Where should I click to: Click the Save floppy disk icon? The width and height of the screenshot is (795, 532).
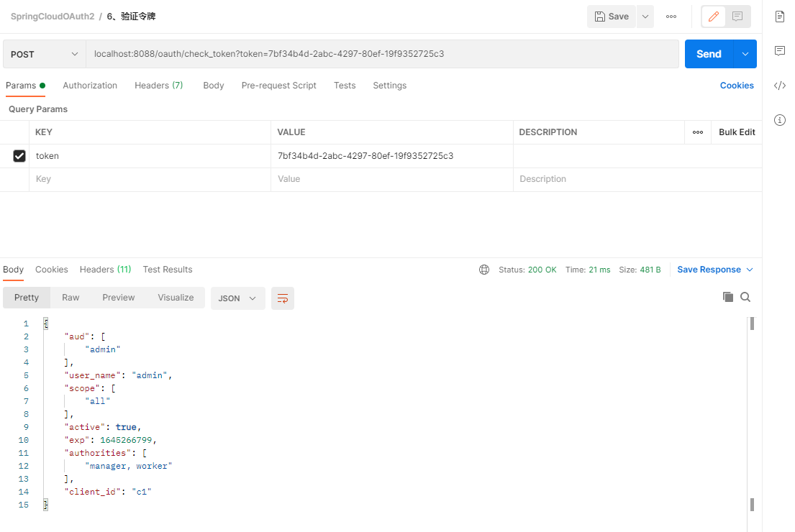tap(600, 17)
